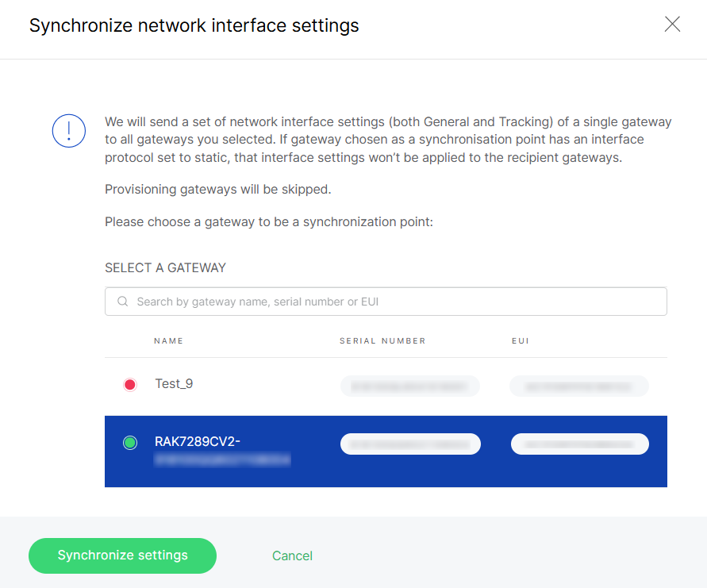Click the green status indicator beside RAK7289CV2-

click(x=130, y=443)
